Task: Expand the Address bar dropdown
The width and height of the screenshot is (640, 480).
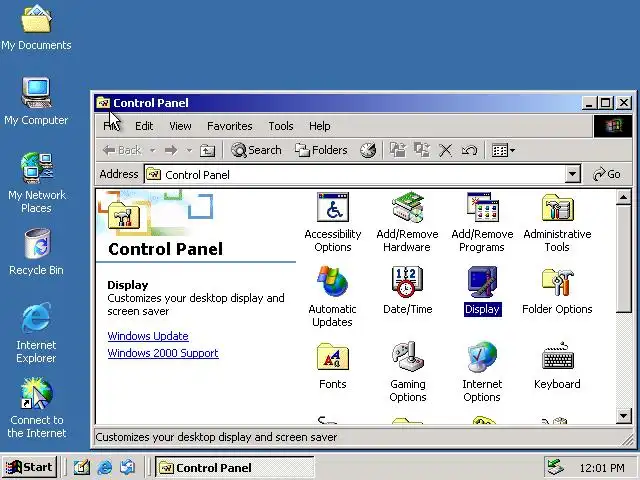Action: (573, 175)
